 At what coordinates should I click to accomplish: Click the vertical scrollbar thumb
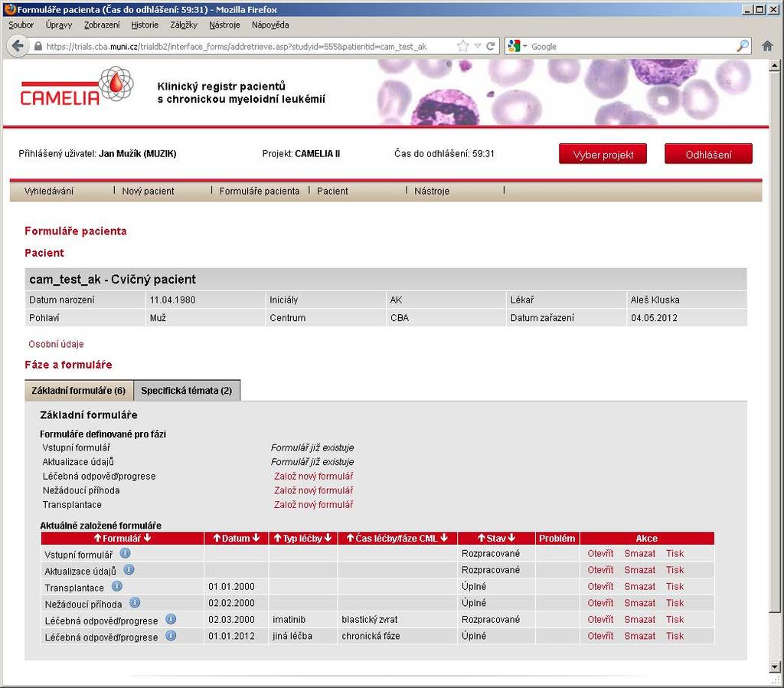pos(775,341)
